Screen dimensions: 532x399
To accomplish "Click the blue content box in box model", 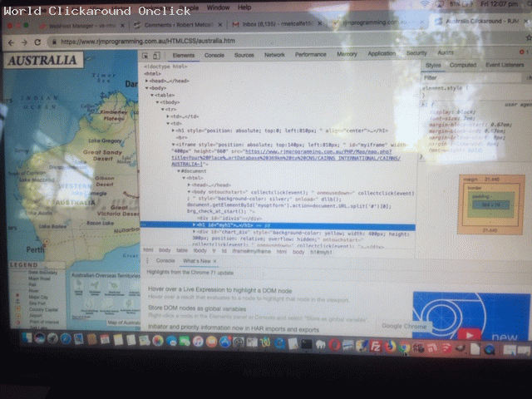I will [490, 205].
